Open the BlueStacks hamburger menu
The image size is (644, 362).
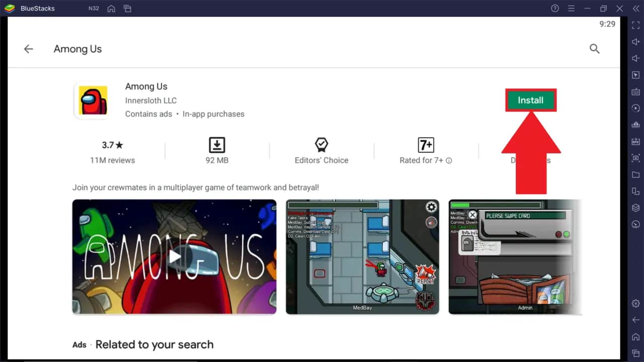click(571, 9)
